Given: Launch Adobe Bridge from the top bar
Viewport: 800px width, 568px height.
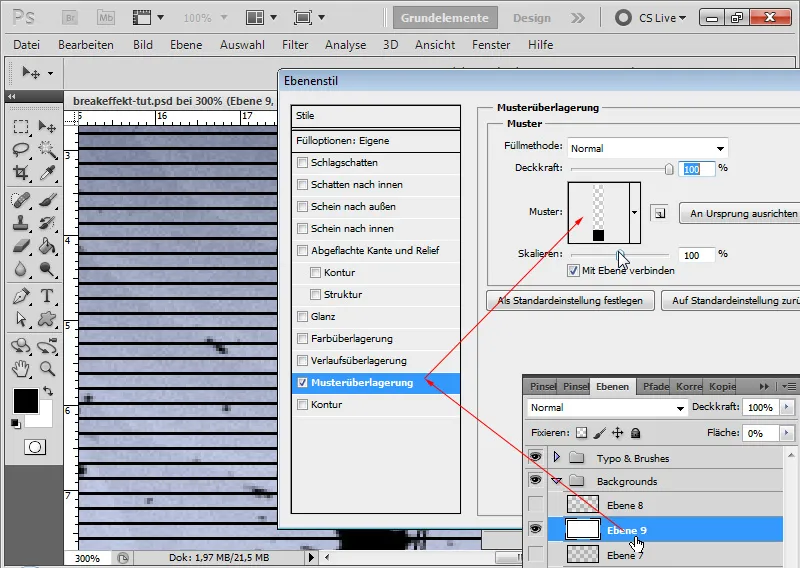Looking at the screenshot, I should click(70, 18).
